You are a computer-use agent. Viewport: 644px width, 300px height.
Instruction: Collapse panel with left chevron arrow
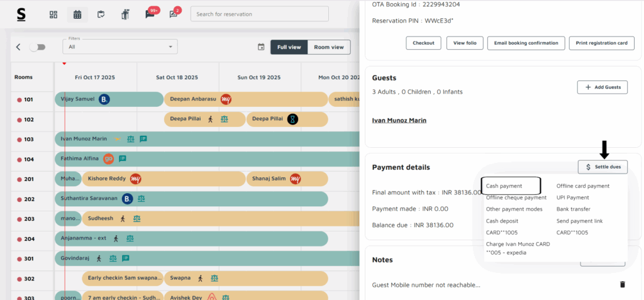click(18, 47)
